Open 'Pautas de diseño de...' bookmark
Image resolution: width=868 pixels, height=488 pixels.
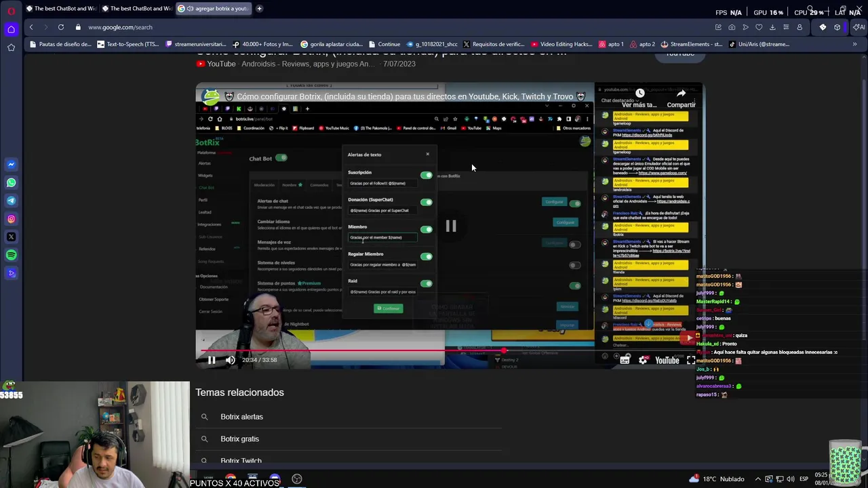[x=60, y=44]
